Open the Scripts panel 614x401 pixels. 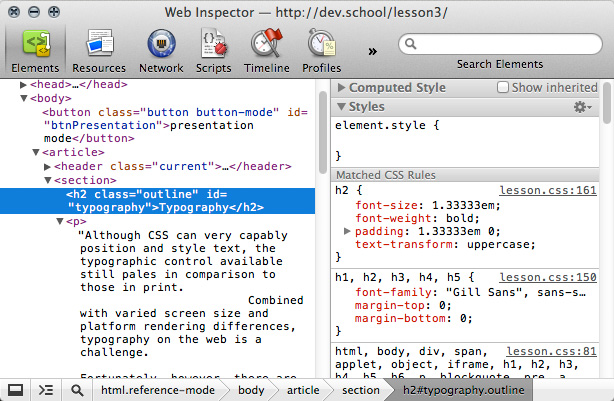[213, 51]
